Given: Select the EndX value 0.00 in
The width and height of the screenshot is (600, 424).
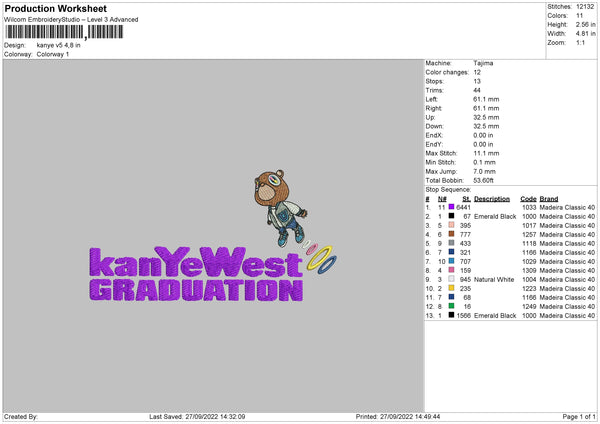Looking at the screenshot, I should 483,135.
